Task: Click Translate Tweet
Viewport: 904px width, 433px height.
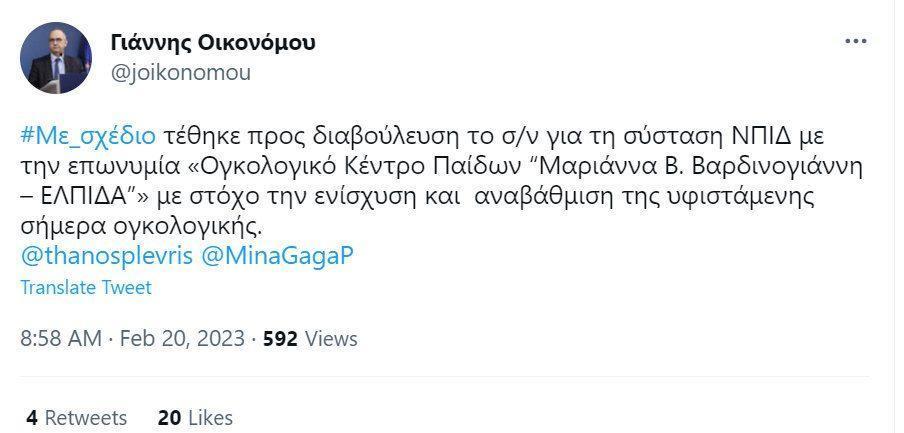Action: tap(86, 287)
